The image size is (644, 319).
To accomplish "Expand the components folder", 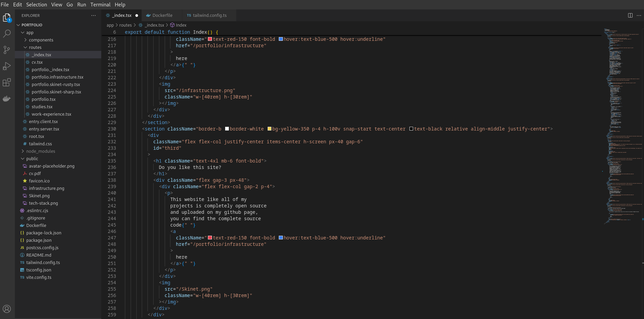I will pyautogui.click(x=41, y=40).
